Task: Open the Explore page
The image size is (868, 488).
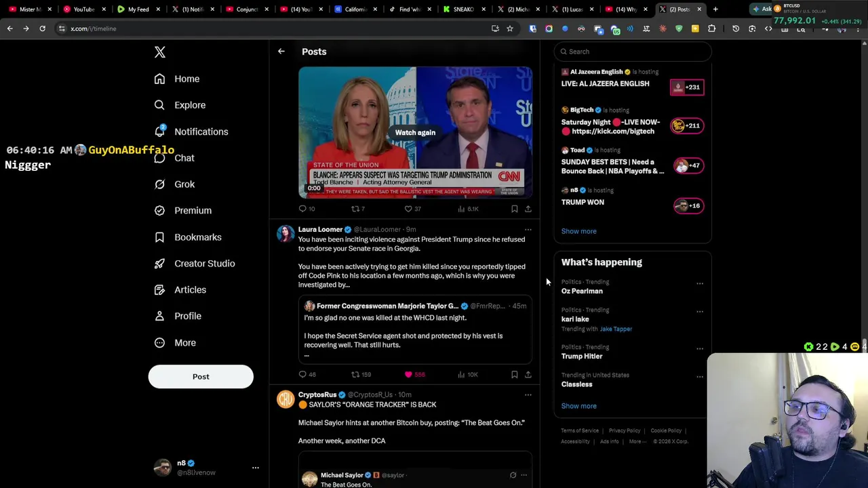Action: click(180, 105)
